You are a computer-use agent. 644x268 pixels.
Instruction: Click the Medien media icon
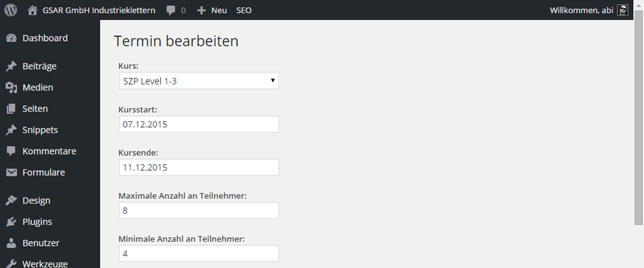[11, 87]
